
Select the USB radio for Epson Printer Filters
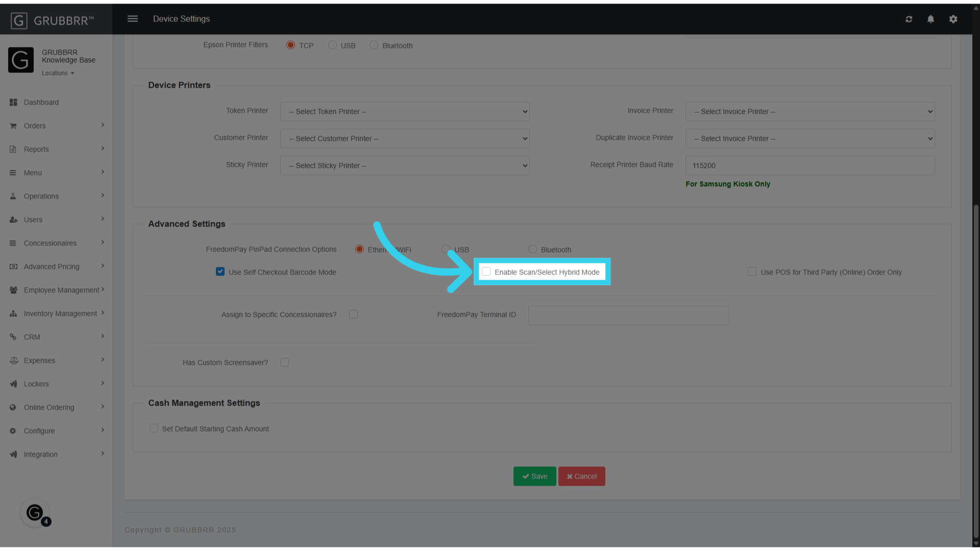coord(332,45)
